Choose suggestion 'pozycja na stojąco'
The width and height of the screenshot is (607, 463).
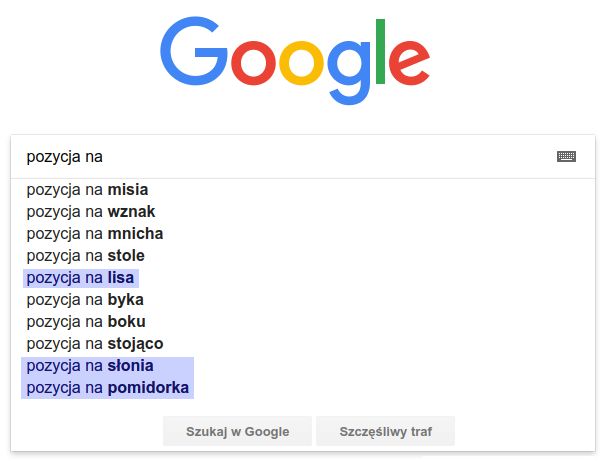pyautogui.click(x=95, y=344)
